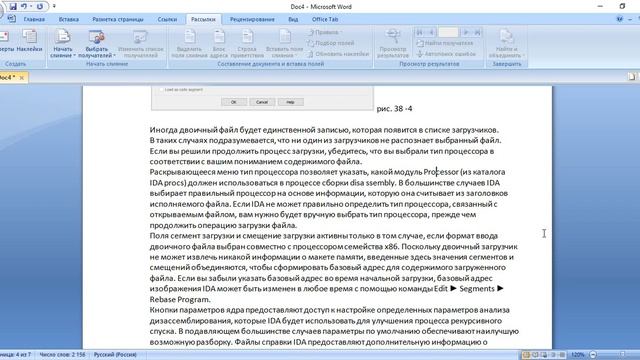Open the Вставка ribbon tab
The image size is (640, 360).
69,19
